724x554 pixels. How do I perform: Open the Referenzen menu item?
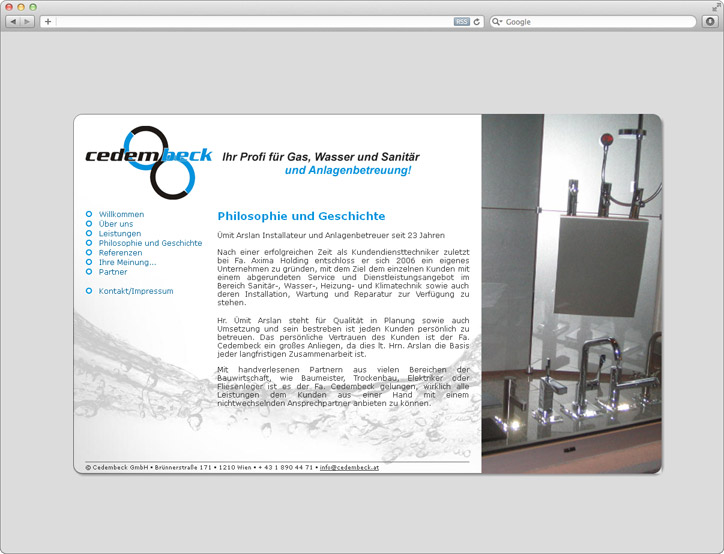(x=121, y=253)
